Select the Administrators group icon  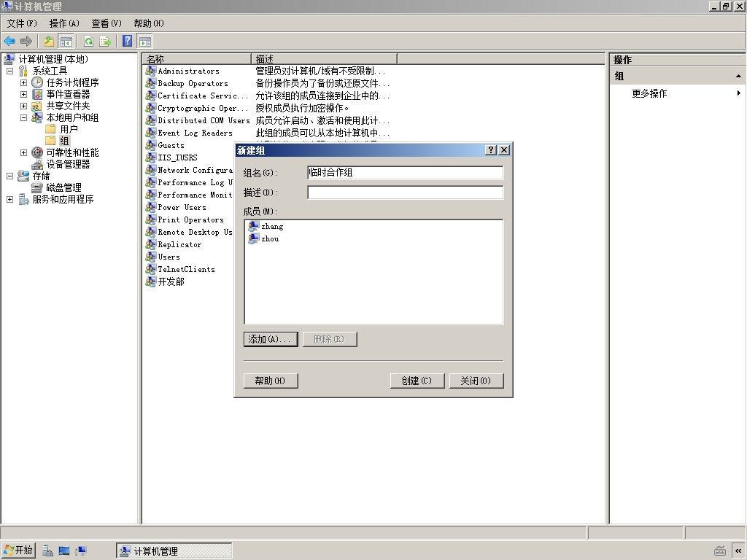[x=150, y=71]
